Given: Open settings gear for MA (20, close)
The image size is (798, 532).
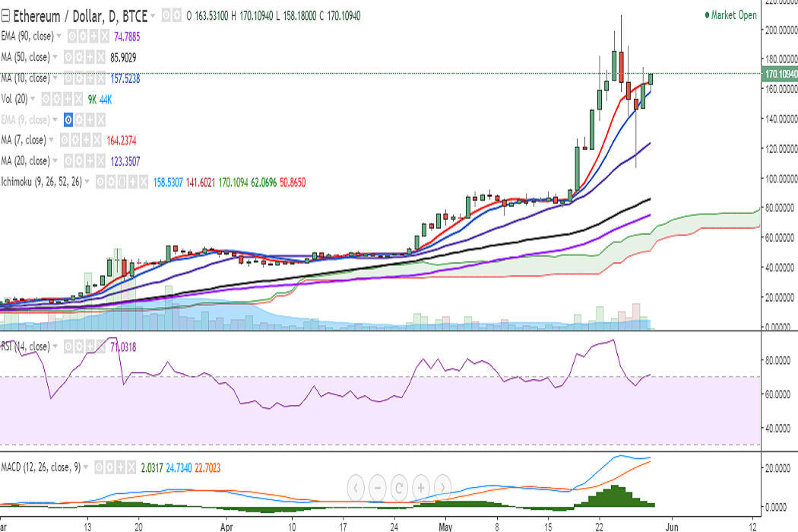Looking at the screenshot, I should [79, 161].
